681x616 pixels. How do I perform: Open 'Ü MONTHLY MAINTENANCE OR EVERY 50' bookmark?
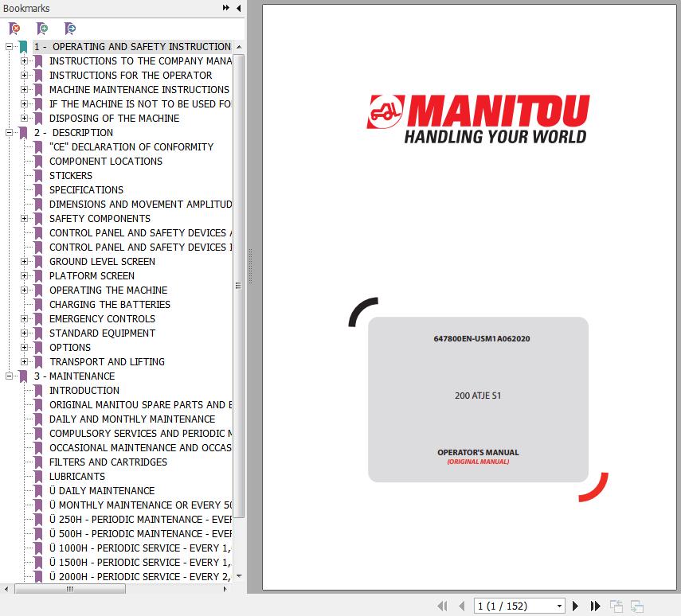tap(140, 505)
